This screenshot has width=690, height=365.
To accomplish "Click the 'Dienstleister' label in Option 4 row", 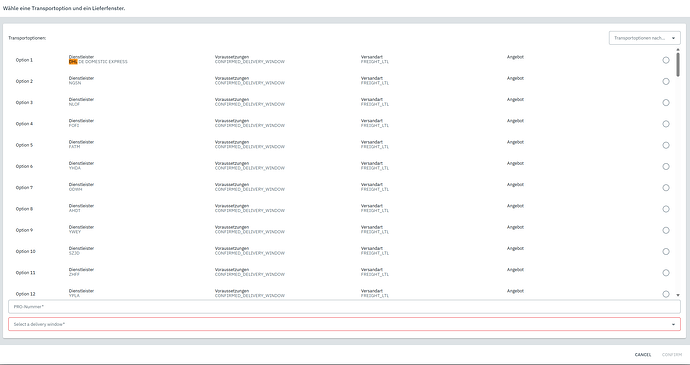I will 81,121.
